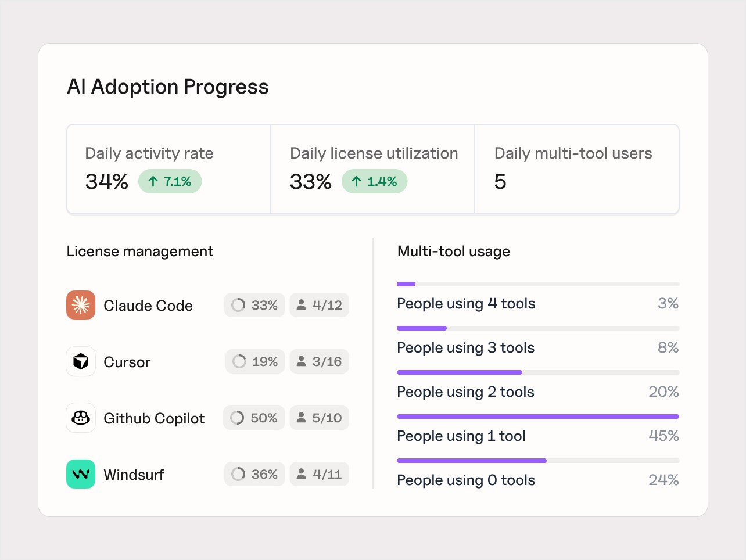Click Github Copilot 5/10 seats badge
This screenshot has width=746, height=560.
point(319,418)
